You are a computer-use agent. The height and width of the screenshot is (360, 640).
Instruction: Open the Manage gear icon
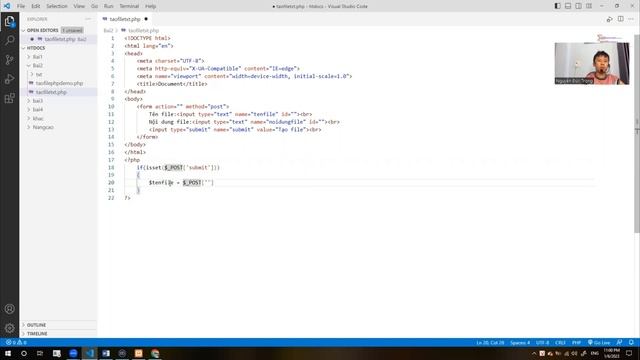point(9,328)
